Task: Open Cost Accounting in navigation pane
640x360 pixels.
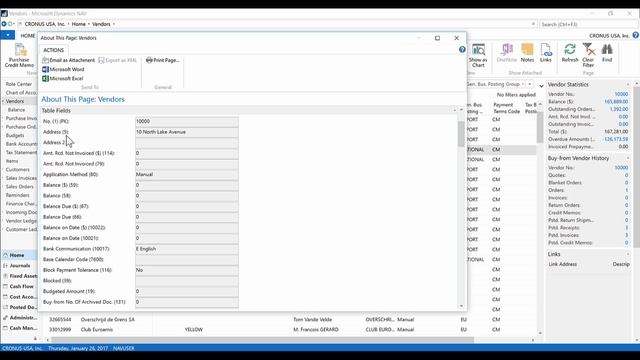Action: tap(19, 297)
